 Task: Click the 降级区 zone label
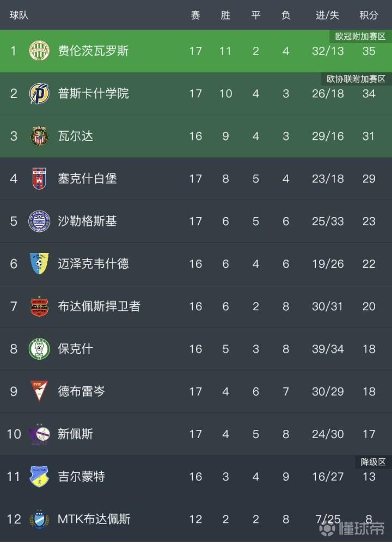coord(373,462)
